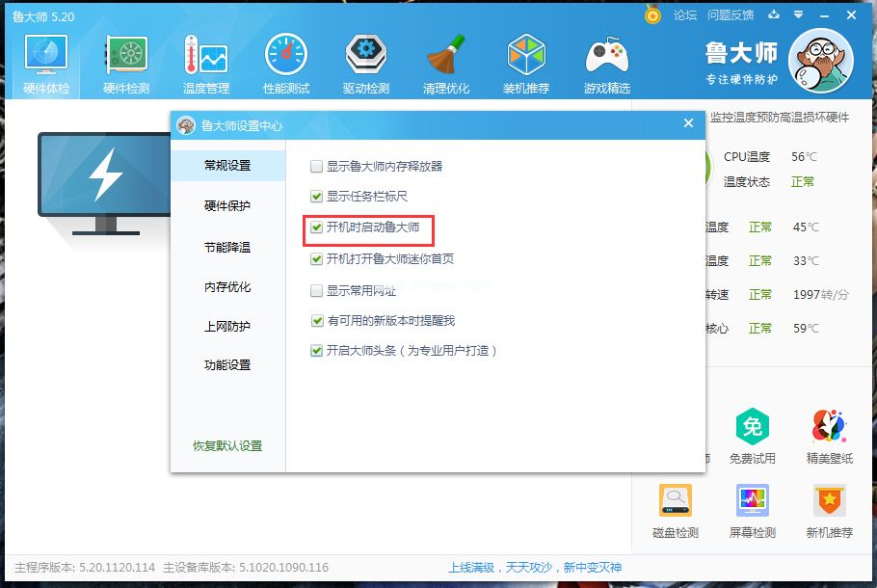
Task: Run 磁盘检测 disk detection
Action: 675,509
